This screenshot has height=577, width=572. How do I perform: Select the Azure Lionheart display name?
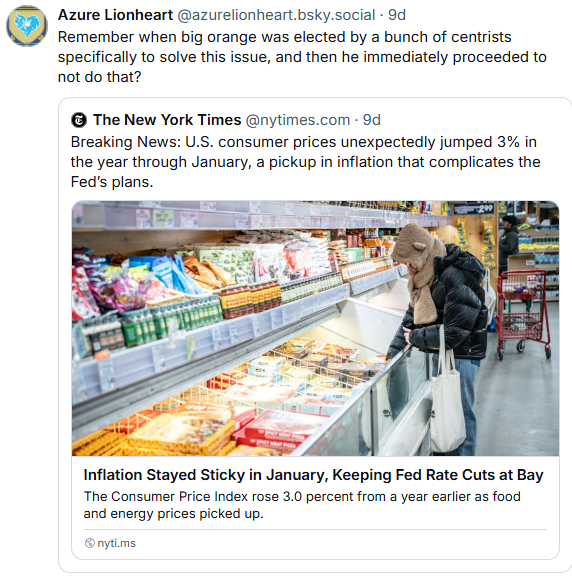[x=115, y=15]
